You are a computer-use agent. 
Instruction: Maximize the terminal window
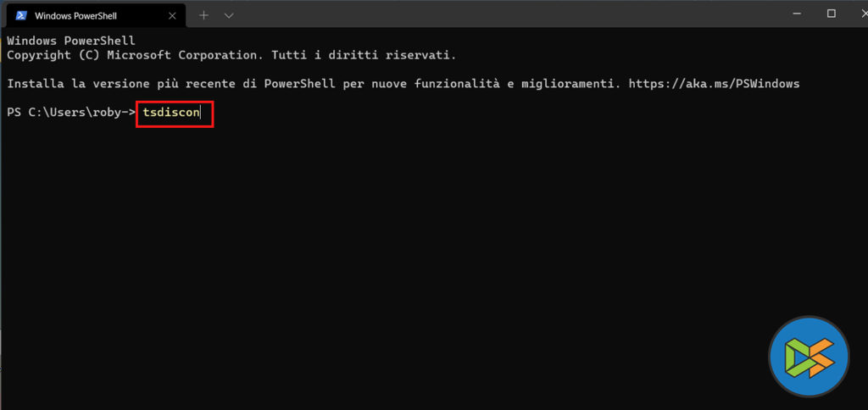click(x=831, y=14)
